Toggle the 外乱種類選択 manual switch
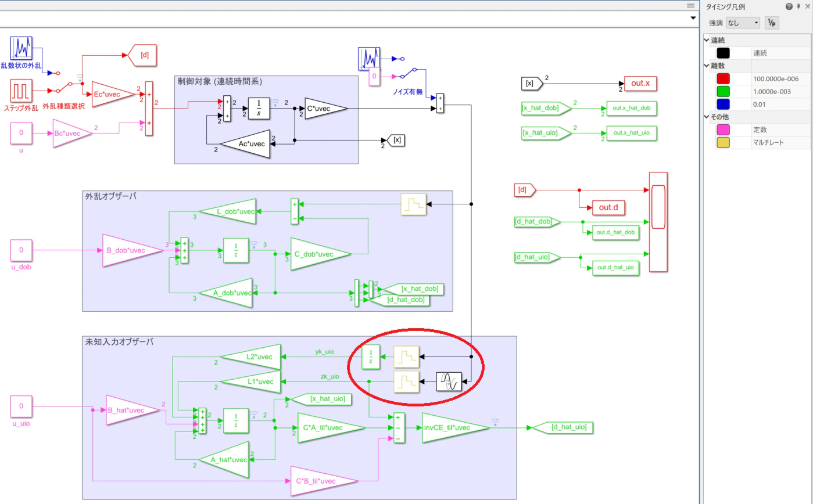This screenshot has height=504, width=813. 65,87
